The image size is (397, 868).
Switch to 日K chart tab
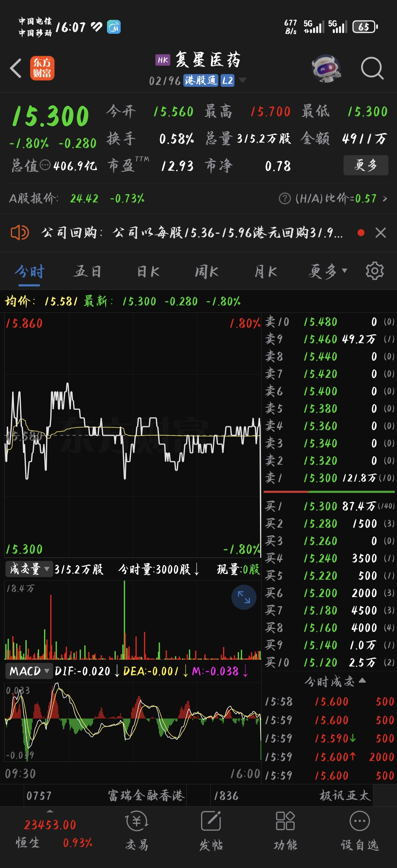pyautogui.click(x=148, y=272)
